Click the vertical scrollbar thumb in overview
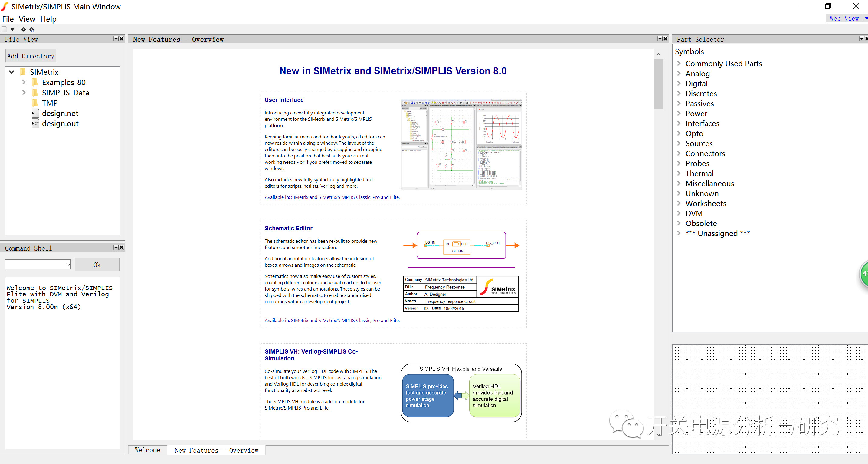Screen dimensions: 868x464 [658, 84]
